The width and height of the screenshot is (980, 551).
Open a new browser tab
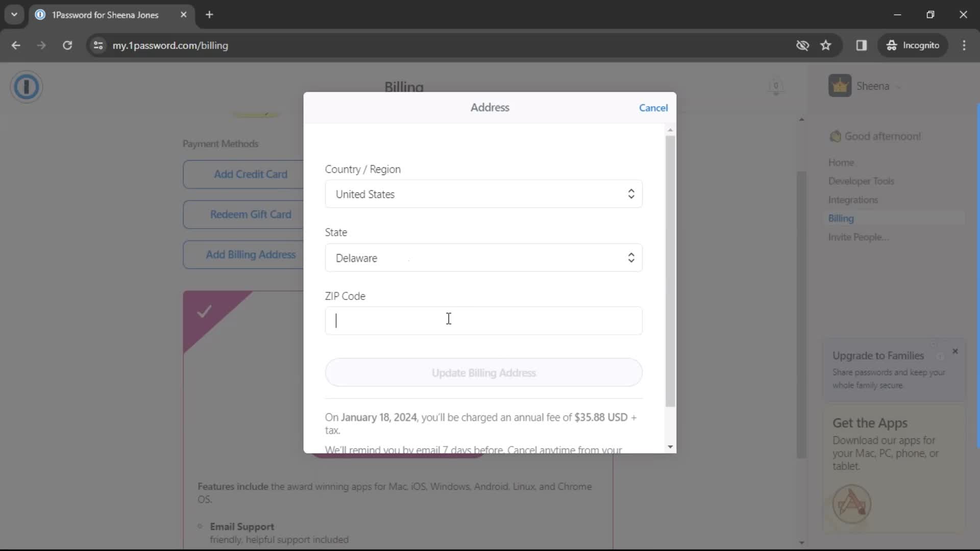209,15
